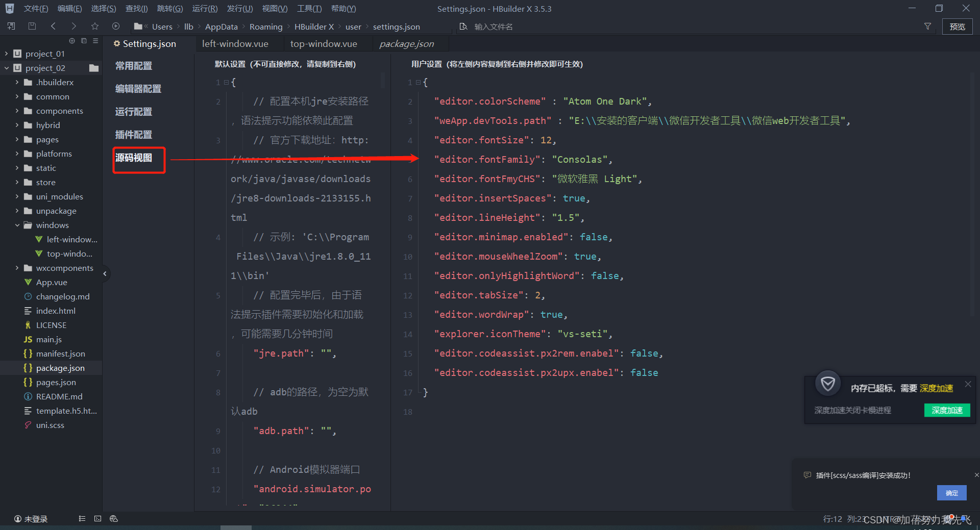The height and width of the screenshot is (530, 980).
Task: Select 插件配置 settings section
Action: click(134, 135)
